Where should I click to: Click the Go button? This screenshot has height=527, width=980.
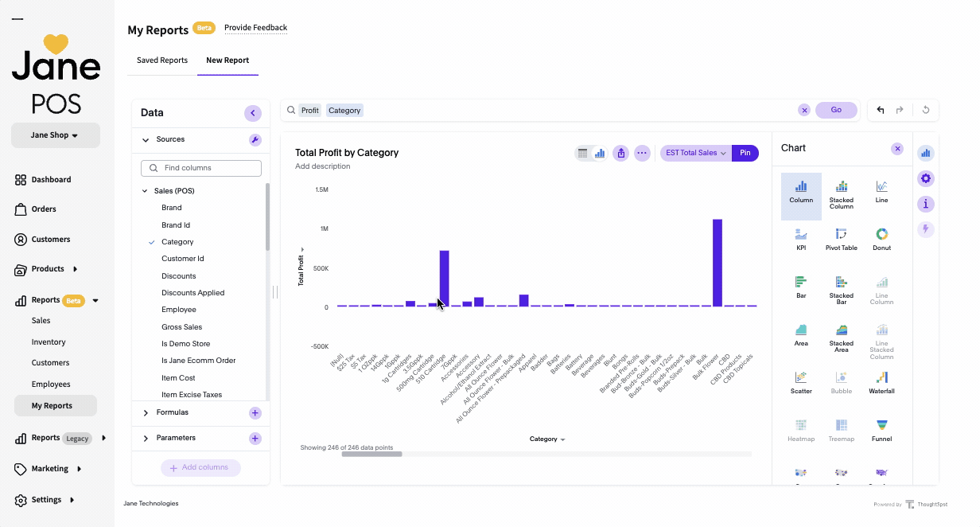pos(836,110)
